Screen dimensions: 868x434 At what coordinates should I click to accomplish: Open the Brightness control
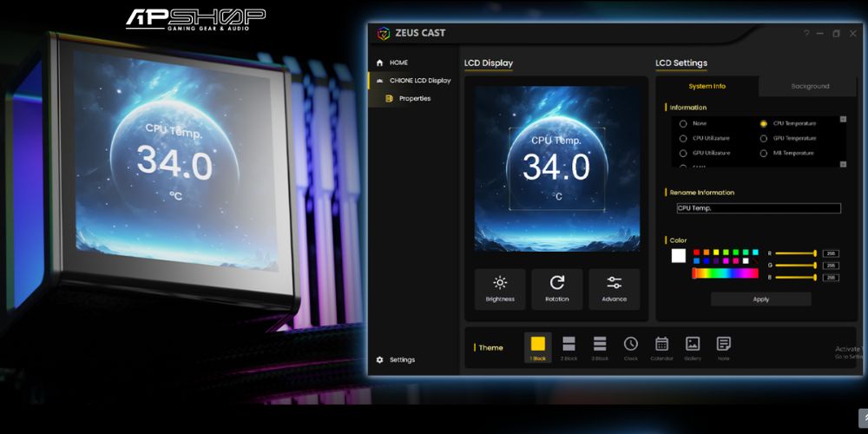(500, 289)
